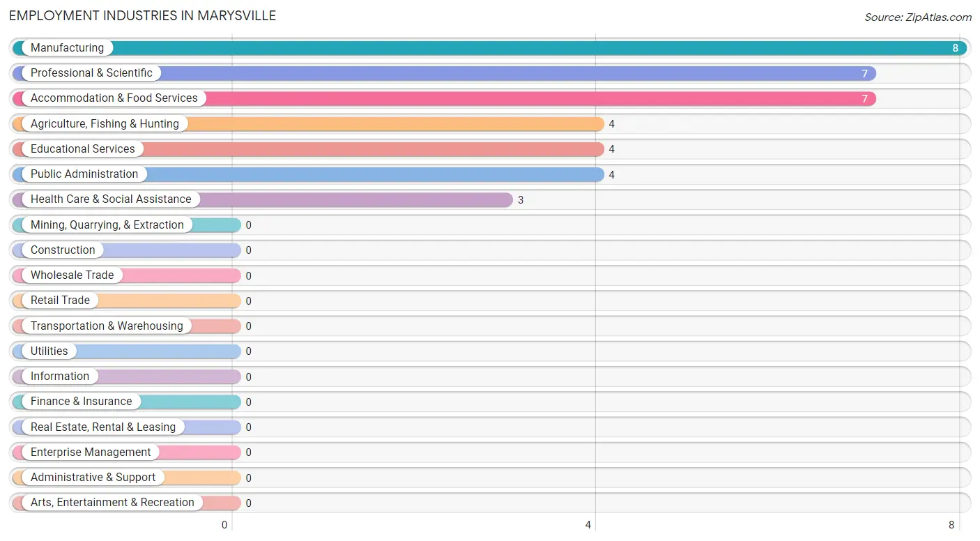Select the Public Administration label
980x541 pixels.
pyautogui.click(x=84, y=174)
